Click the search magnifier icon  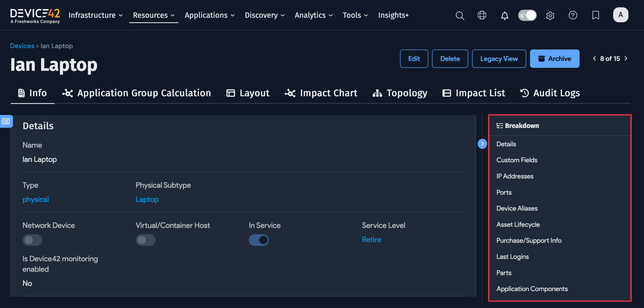pos(459,15)
